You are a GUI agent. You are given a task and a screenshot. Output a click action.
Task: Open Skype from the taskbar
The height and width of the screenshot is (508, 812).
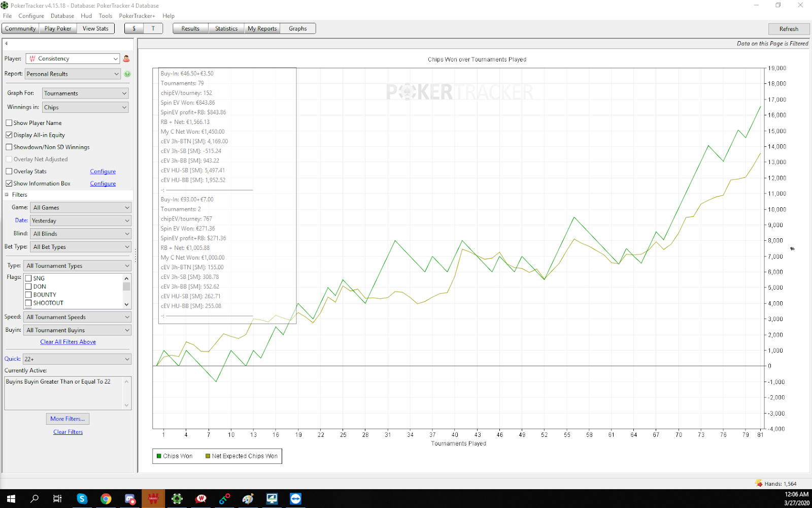[82, 499]
